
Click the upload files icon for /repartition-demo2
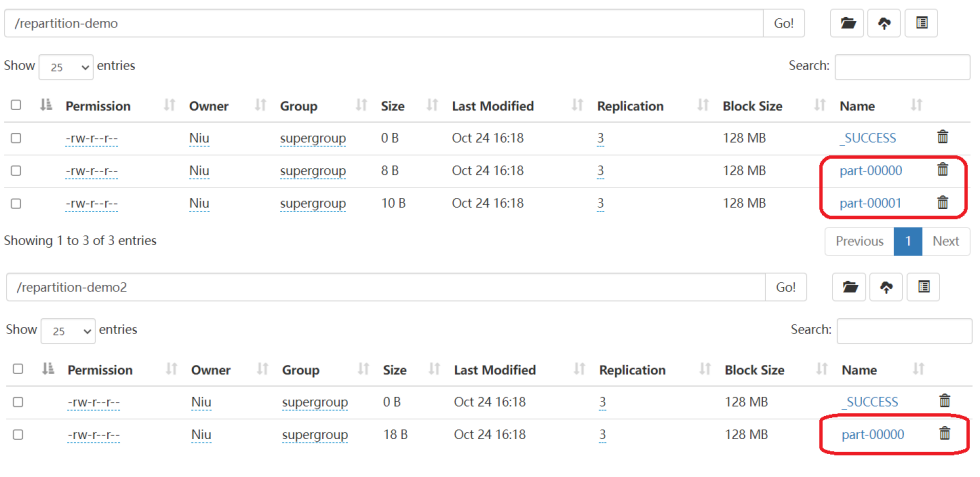click(x=886, y=288)
